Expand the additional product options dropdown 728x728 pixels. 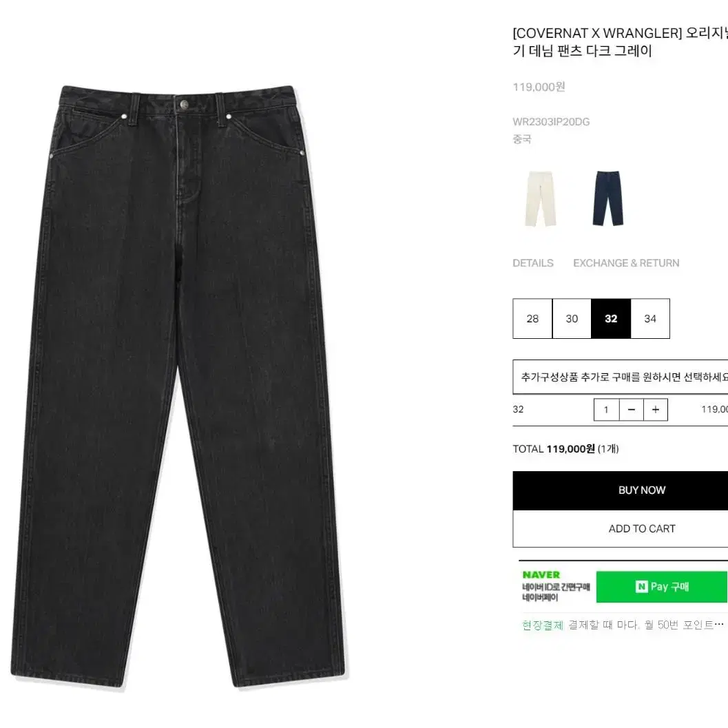point(621,377)
